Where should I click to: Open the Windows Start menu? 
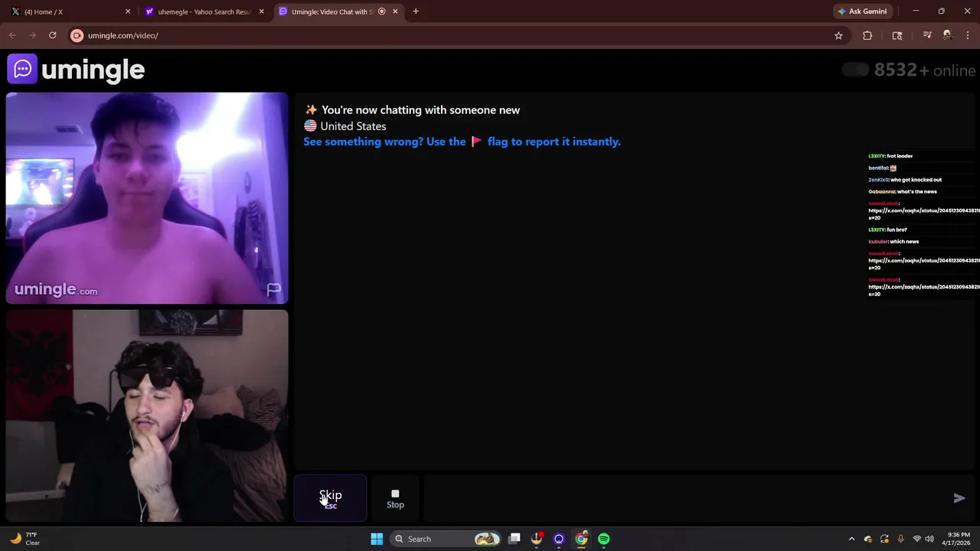pos(377,539)
